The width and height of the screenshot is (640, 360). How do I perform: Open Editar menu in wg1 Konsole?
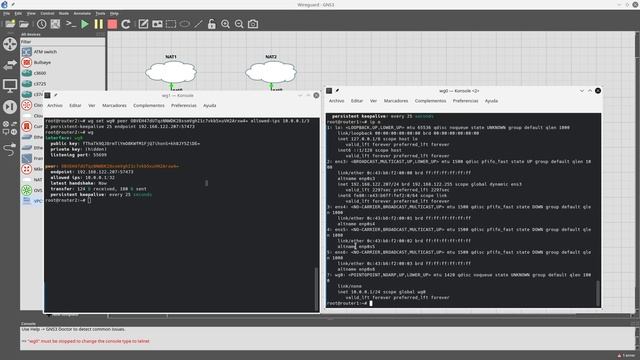[75, 105]
